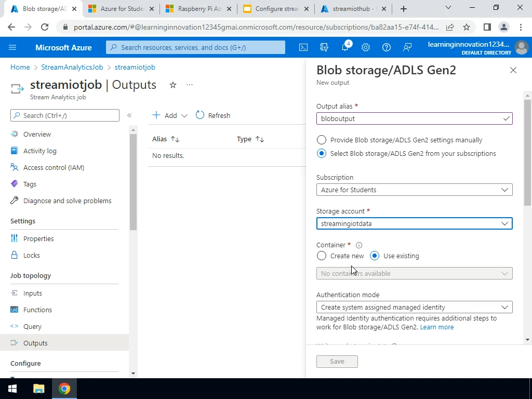Click the right panel vertical scrollbar

[x=527, y=153]
